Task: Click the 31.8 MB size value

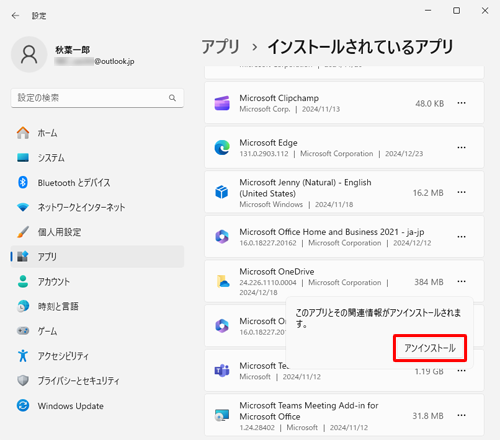Action: [428, 416]
